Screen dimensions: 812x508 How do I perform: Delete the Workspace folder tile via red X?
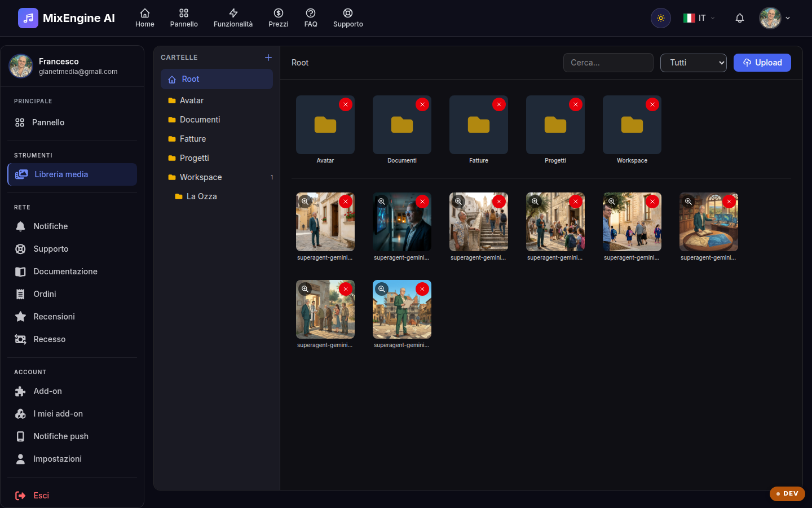click(x=652, y=104)
